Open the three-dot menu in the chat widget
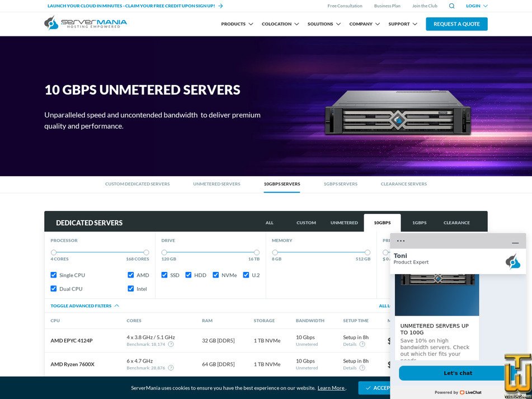 401,241
